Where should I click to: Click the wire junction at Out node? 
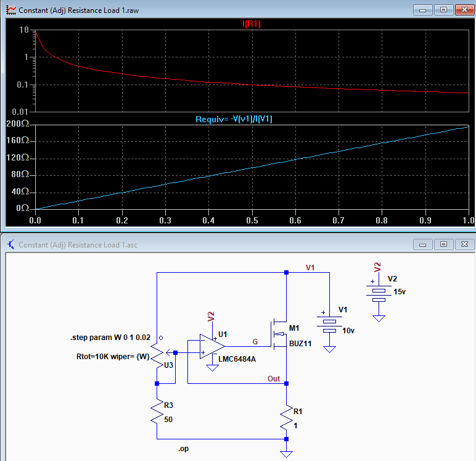(286, 383)
